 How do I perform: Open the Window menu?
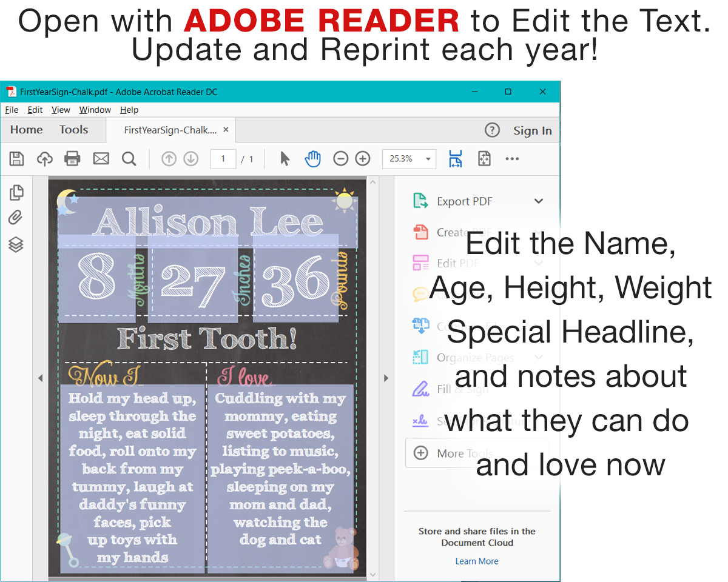pyautogui.click(x=95, y=110)
